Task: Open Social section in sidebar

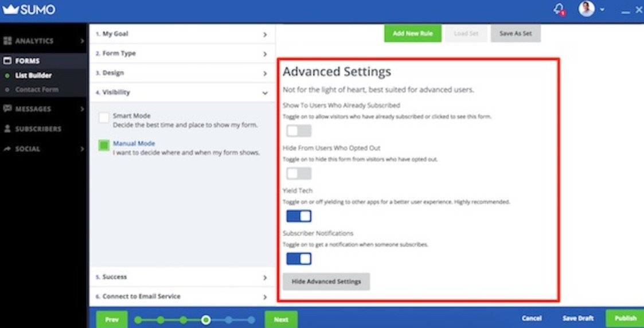Action: [x=28, y=149]
